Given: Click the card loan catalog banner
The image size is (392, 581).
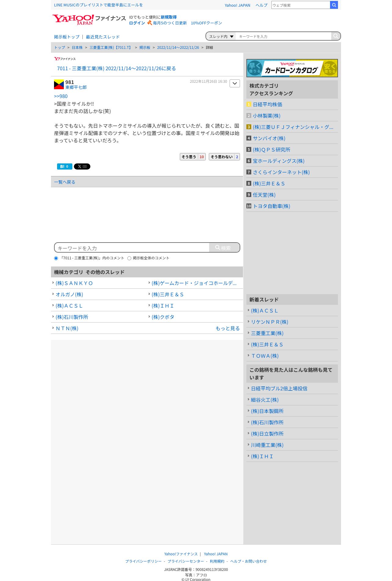Looking at the screenshot, I should pos(292,68).
